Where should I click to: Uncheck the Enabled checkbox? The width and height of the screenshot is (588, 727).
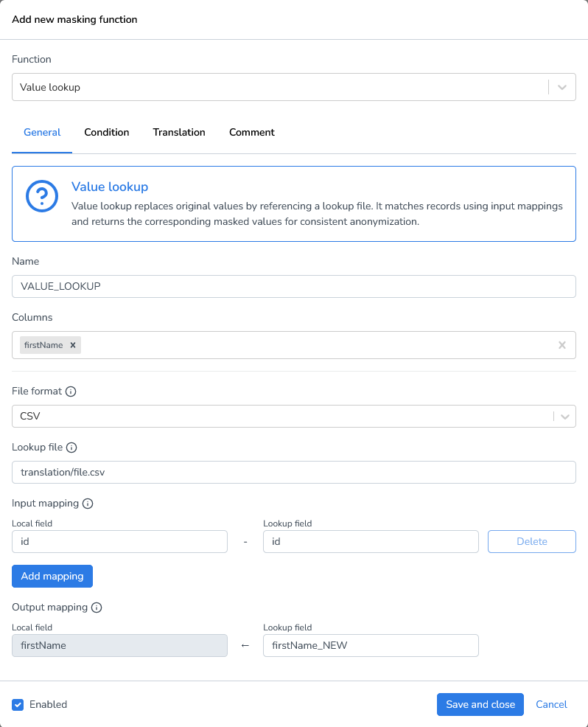coord(17,704)
